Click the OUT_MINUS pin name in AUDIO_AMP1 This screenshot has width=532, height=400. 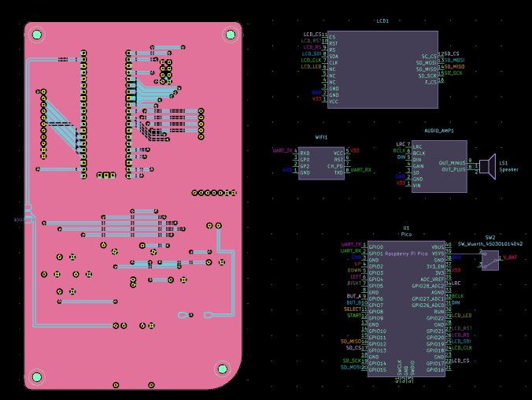click(453, 163)
